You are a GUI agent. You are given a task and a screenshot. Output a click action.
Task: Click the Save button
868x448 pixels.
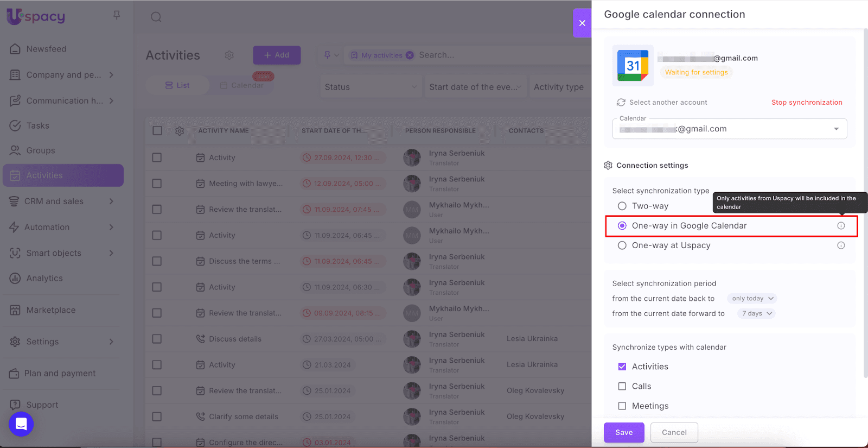(624, 432)
